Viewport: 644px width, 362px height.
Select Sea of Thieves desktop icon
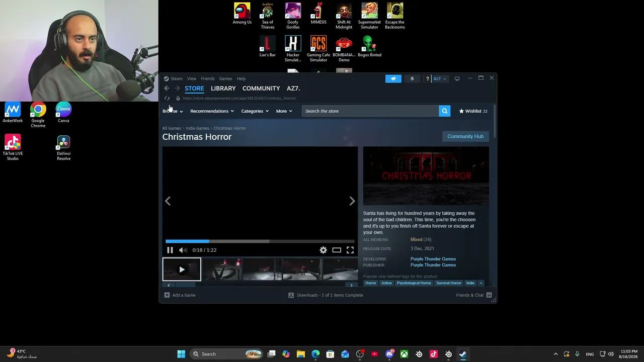pos(268,16)
